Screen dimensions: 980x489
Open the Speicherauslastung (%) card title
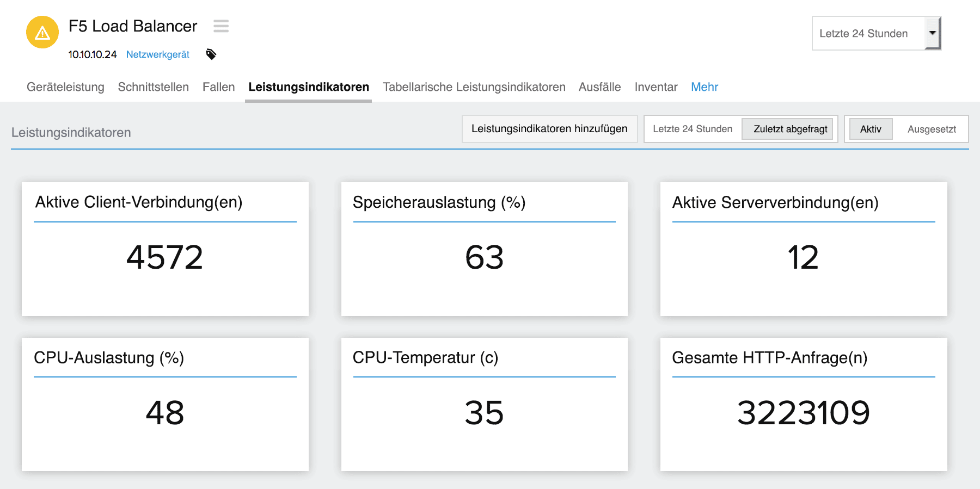439,202
